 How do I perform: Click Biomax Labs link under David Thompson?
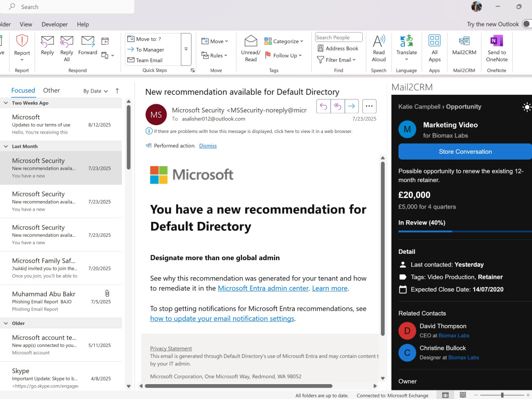tap(454, 336)
